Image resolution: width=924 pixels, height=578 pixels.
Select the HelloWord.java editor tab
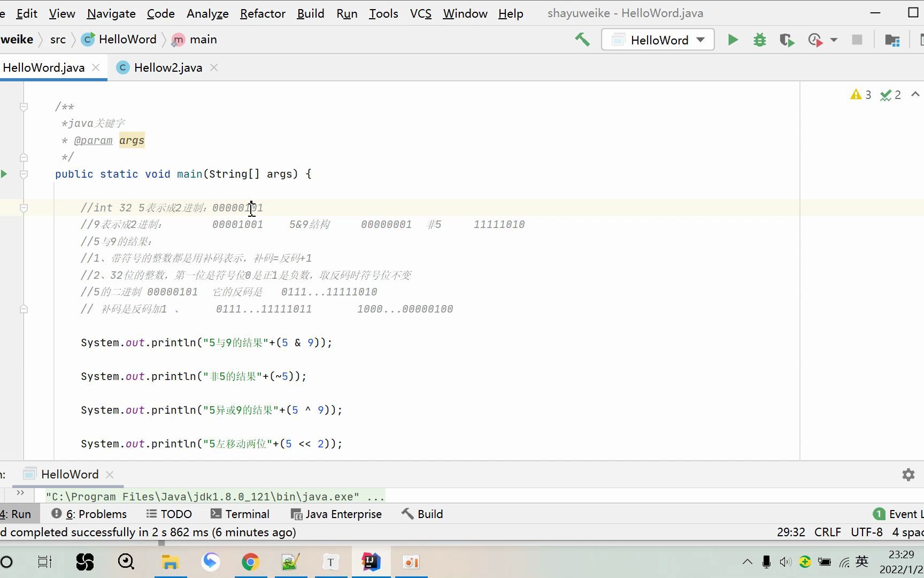click(43, 67)
